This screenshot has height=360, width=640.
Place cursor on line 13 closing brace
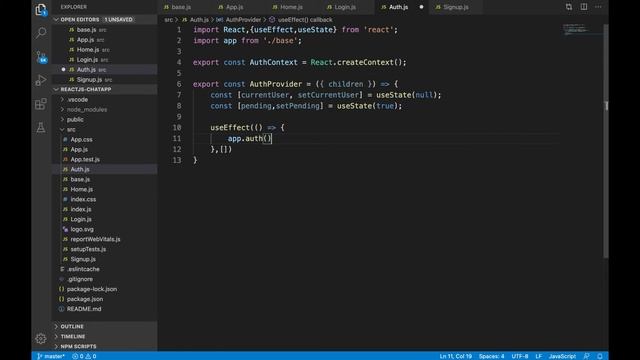point(195,160)
